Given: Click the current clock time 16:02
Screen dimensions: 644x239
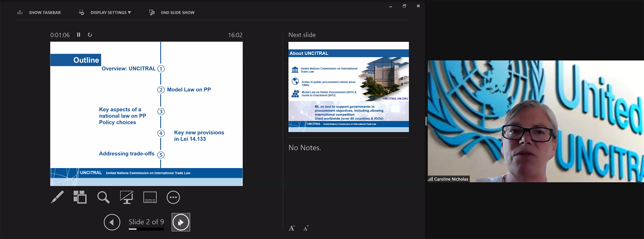Looking at the screenshot, I should tap(235, 35).
